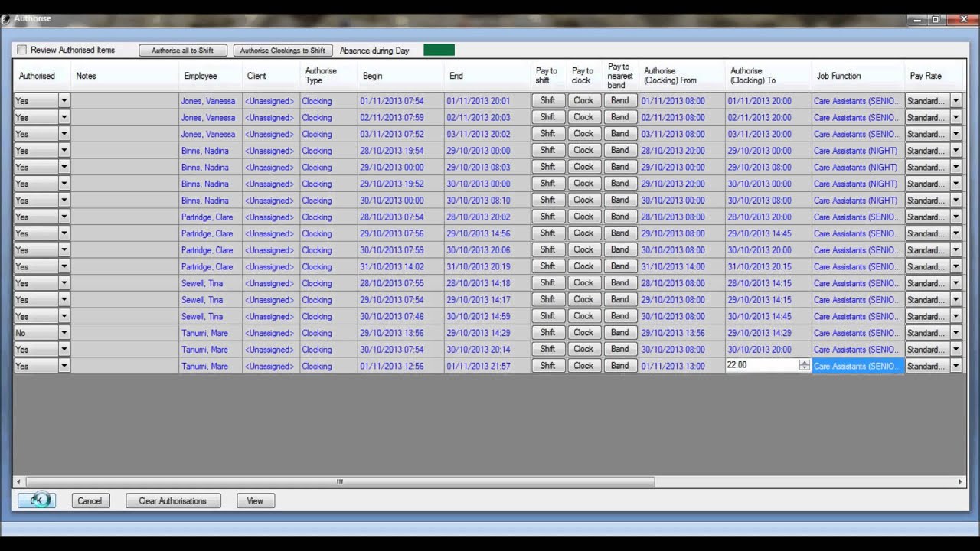Click the OK button

pyautogui.click(x=37, y=500)
